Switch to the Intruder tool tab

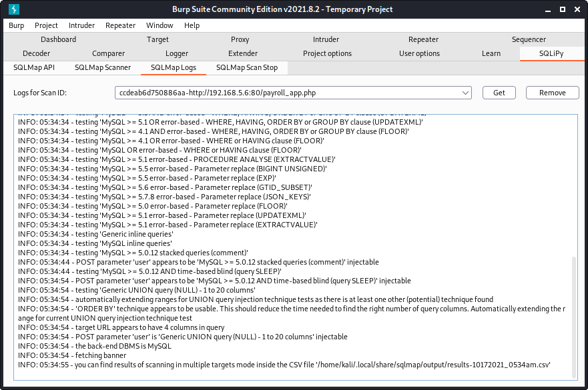[x=326, y=39]
